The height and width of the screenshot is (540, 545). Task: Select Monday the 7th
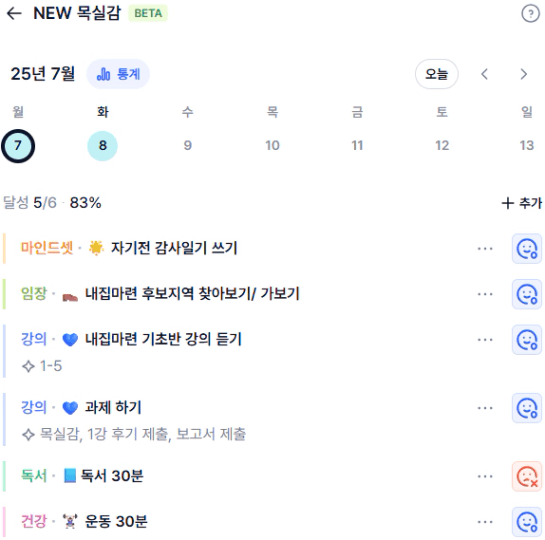18,146
